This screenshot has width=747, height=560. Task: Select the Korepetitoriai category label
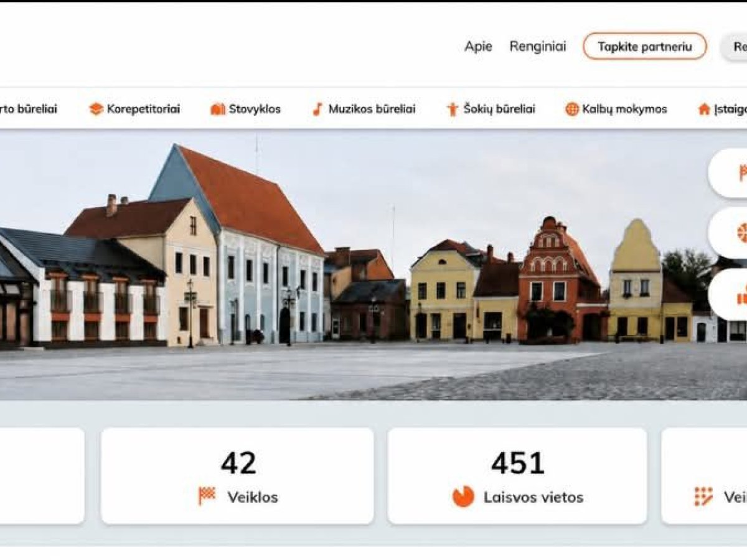point(143,110)
